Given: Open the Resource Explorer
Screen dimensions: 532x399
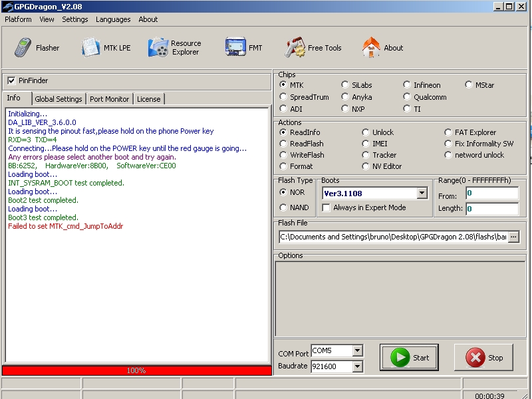Looking at the screenshot, I should 175,48.
